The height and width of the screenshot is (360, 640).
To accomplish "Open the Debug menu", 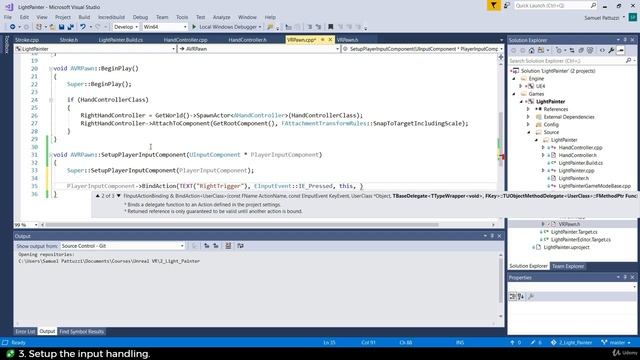I will click(x=140, y=17).
